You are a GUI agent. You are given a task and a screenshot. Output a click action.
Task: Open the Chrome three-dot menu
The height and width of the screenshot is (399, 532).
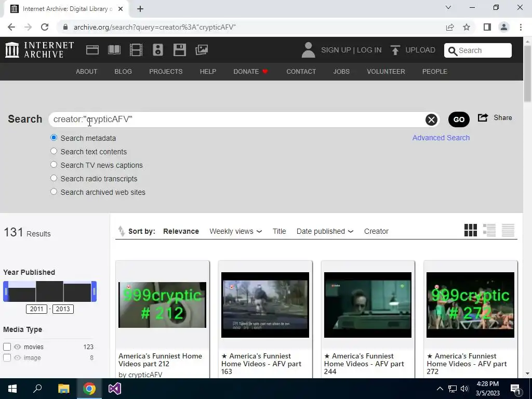(x=521, y=27)
